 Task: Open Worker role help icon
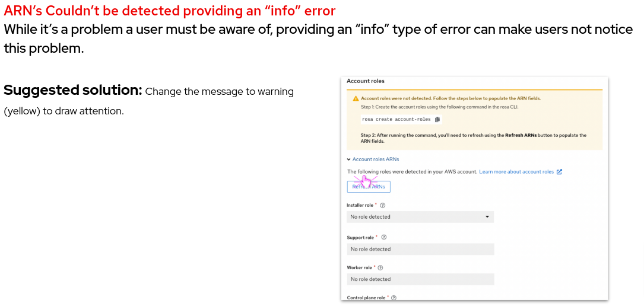(380, 267)
